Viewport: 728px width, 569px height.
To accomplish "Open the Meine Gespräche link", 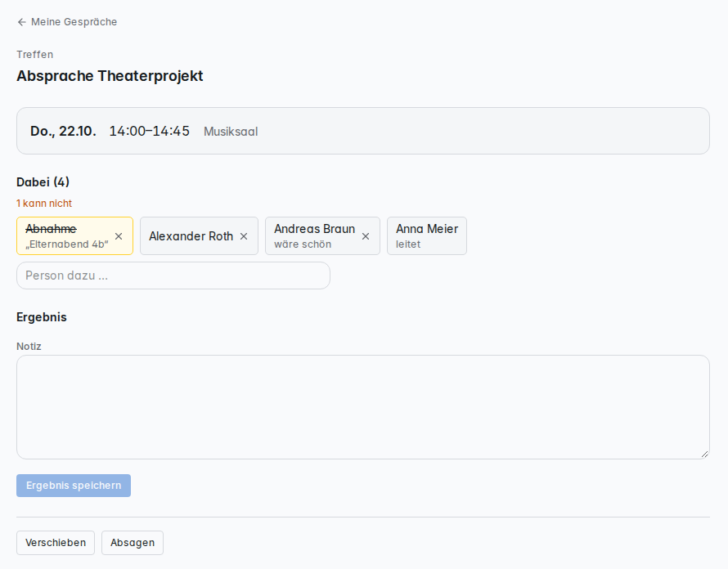I will click(67, 22).
